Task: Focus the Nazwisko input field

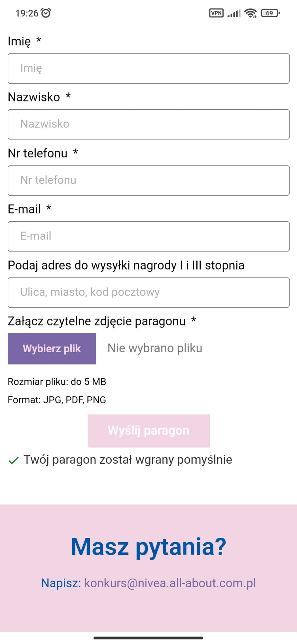Action: pyautogui.click(x=148, y=124)
